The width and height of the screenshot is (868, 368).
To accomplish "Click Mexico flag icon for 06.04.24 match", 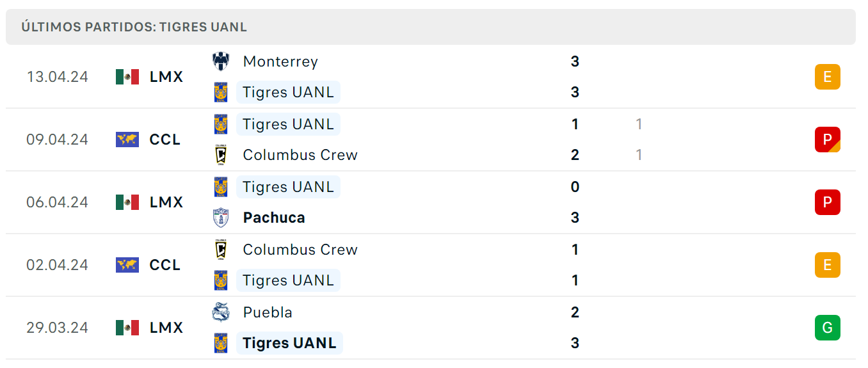I will tap(127, 202).
